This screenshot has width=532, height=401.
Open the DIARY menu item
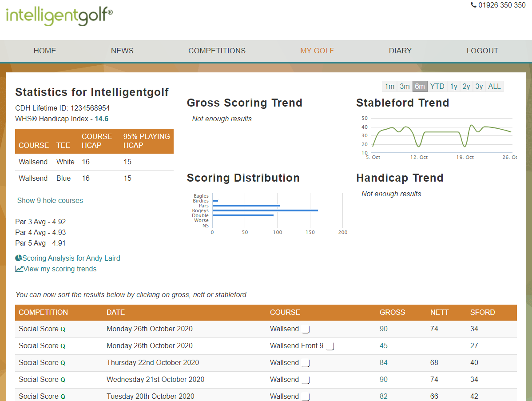(400, 51)
